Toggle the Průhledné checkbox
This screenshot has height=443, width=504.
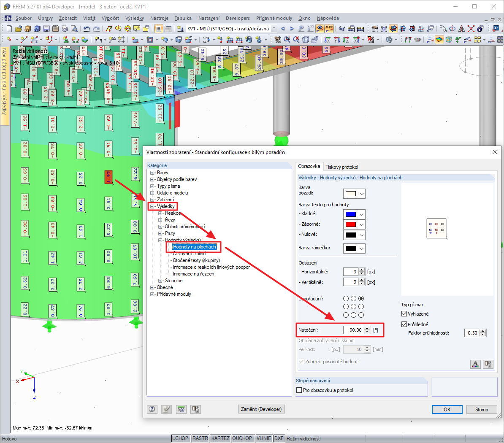[404, 324]
